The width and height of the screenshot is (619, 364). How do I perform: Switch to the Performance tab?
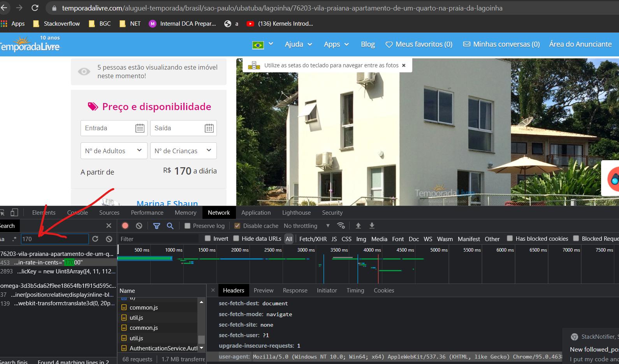147,213
